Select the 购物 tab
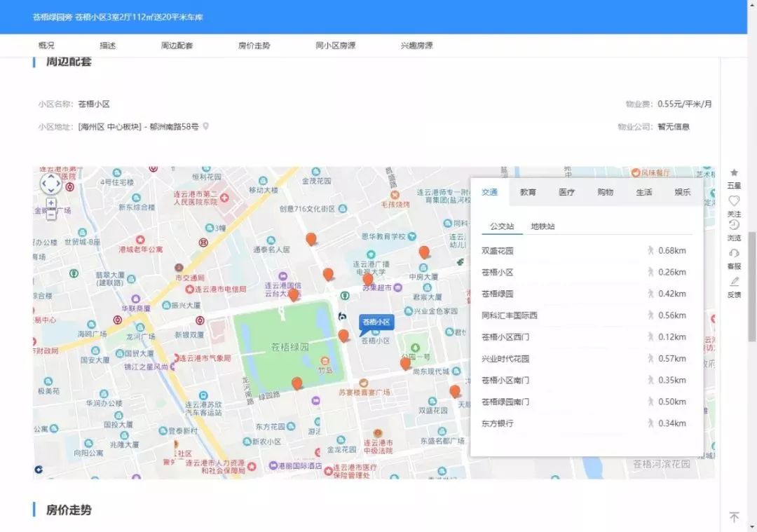 606,192
